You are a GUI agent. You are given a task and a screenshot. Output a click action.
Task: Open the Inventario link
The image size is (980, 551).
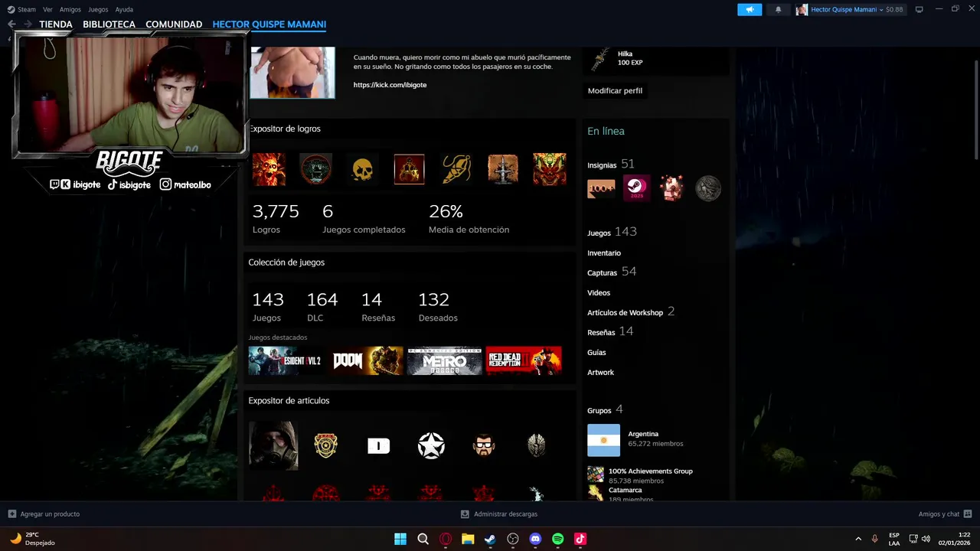[x=604, y=253]
